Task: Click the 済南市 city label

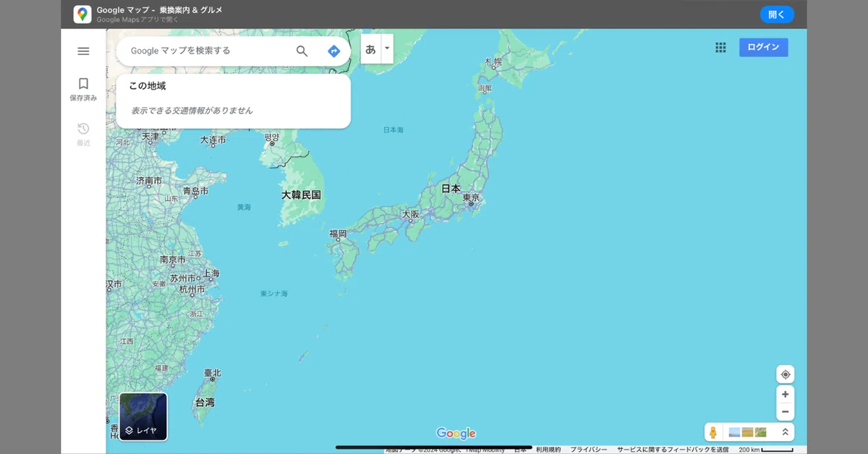Action: click(150, 180)
